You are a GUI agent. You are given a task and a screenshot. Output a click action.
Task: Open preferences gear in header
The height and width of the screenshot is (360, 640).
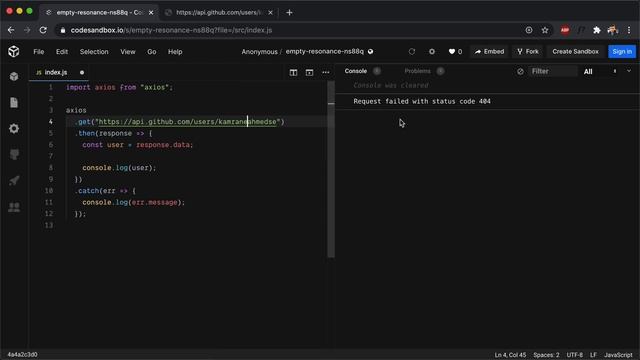pyautogui.click(x=431, y=51)
